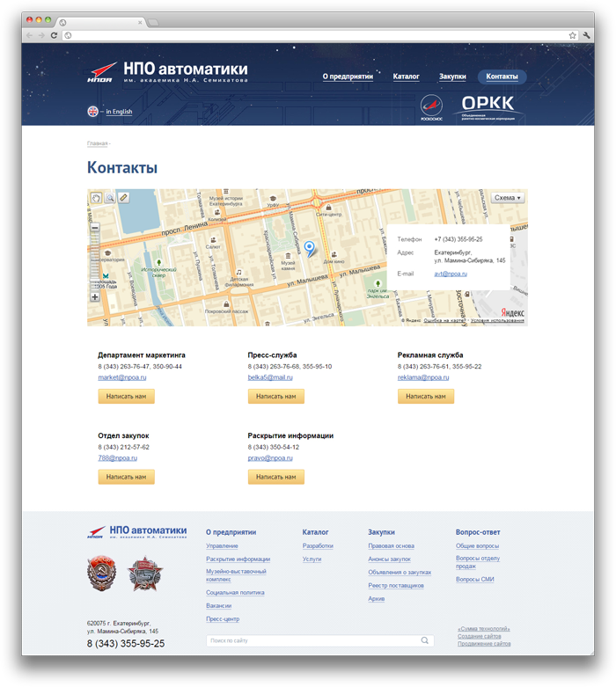
Task: Zoom out map with minus button
Action: click(95, 227)
